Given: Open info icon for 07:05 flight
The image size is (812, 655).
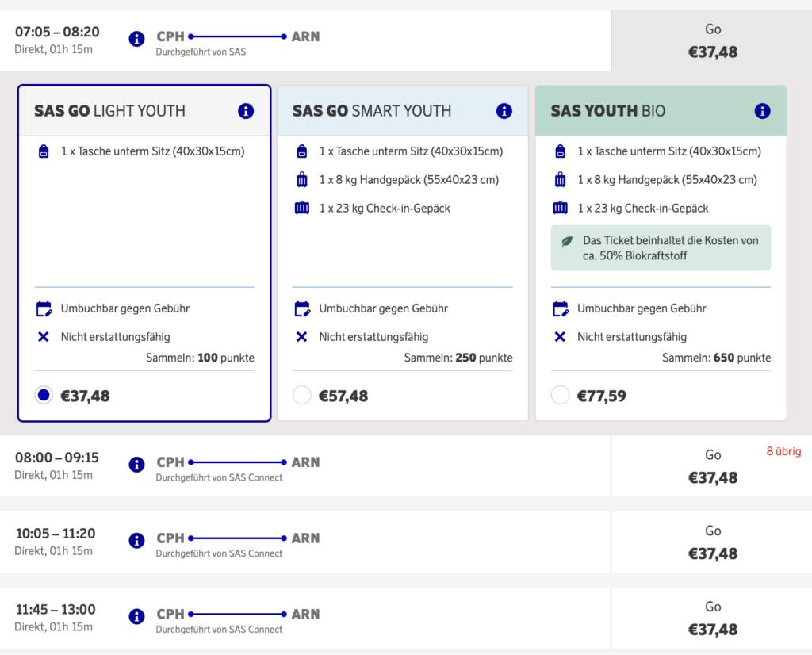Looking at the screenshot, I should 136,39.
